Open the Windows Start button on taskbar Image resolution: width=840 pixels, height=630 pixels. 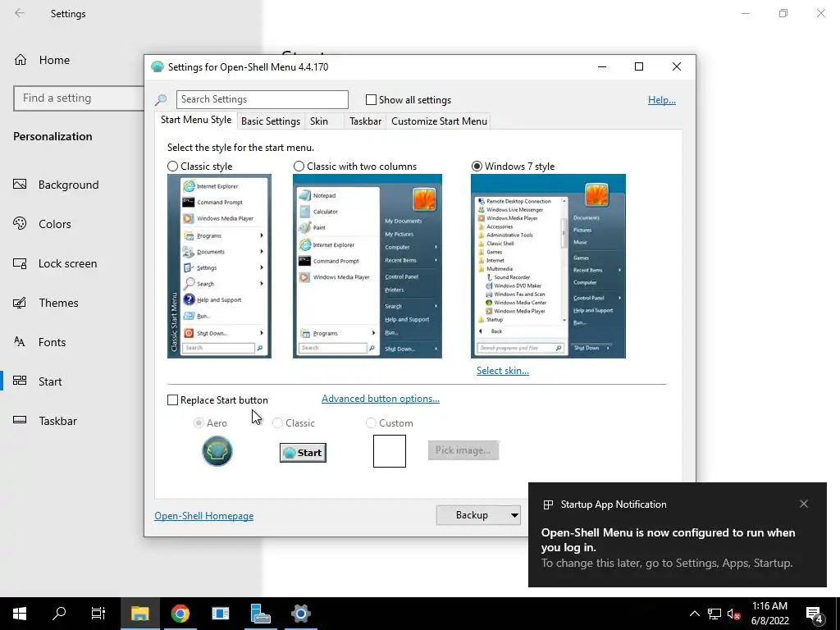(x=20, y=614)
